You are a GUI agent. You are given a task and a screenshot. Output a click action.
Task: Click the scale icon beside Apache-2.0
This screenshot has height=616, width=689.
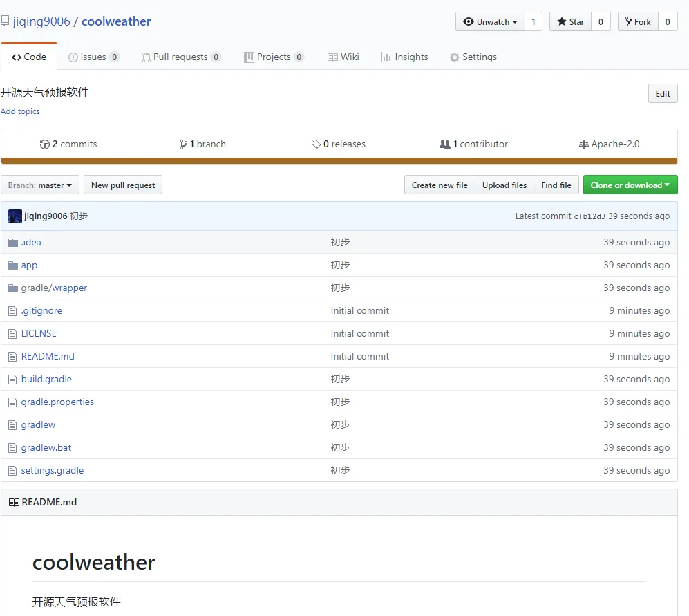pyautogui.click(x=583, y=144)
